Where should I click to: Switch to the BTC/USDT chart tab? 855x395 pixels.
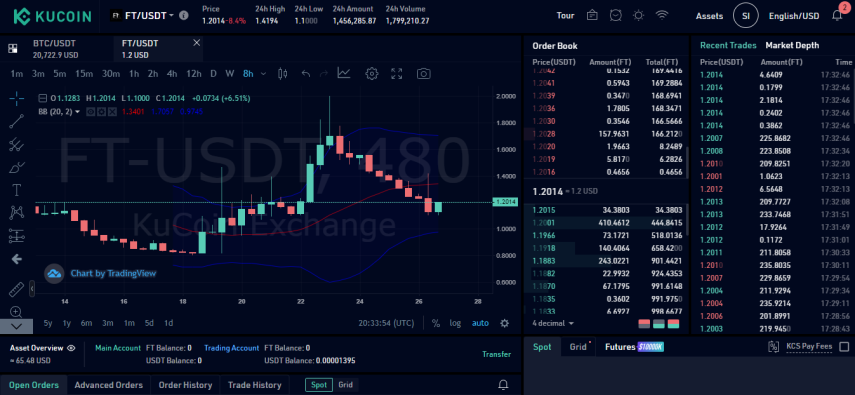tap(56, 49)
